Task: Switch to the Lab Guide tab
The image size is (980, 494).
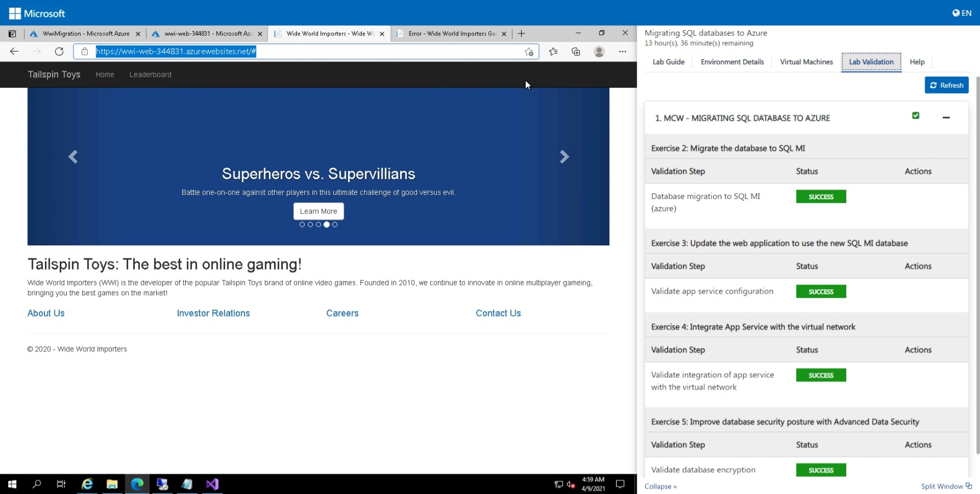Action: point(668,62)
